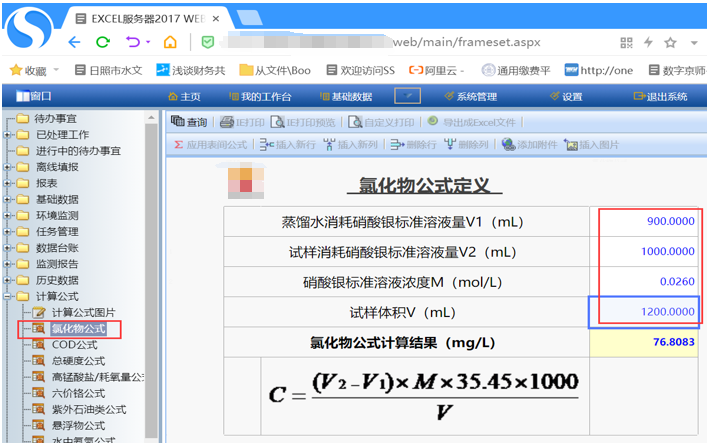Click the browser refresh icon
The image size is (707, 447).
[102, 42]
